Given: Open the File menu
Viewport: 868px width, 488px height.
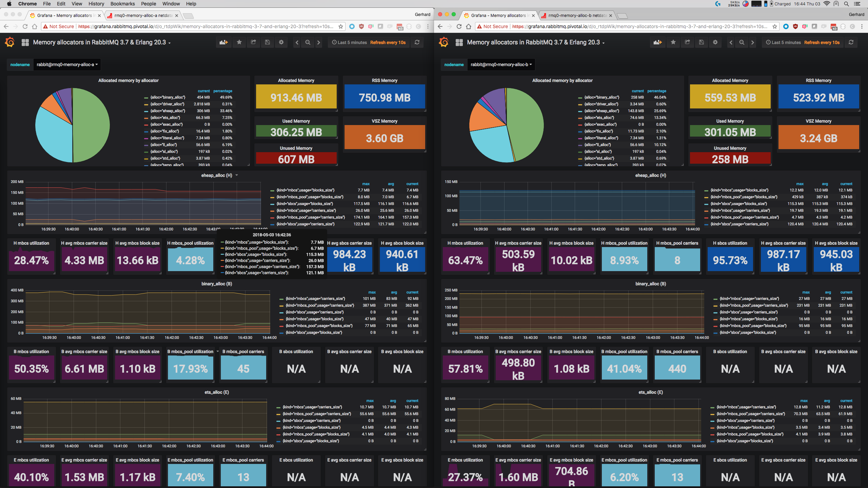Looking at the screenshot, I should (x=47, y=4).
